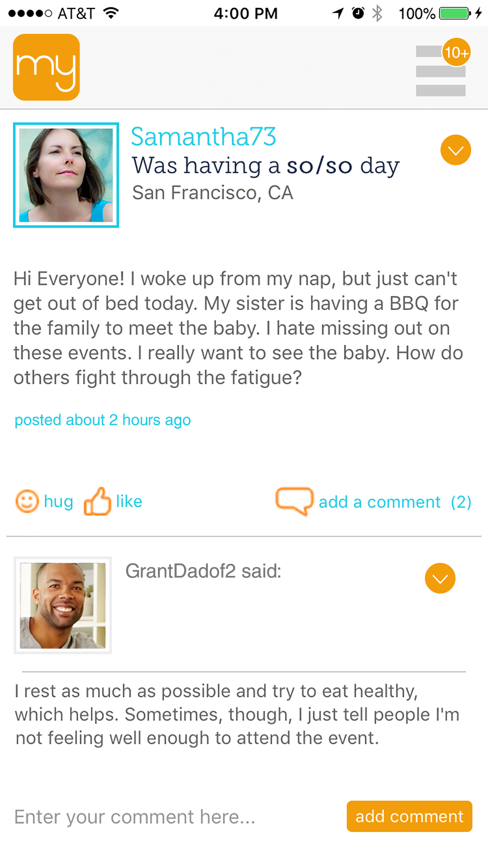Expand Samantha73's post options chevron

tap(455, 150)
